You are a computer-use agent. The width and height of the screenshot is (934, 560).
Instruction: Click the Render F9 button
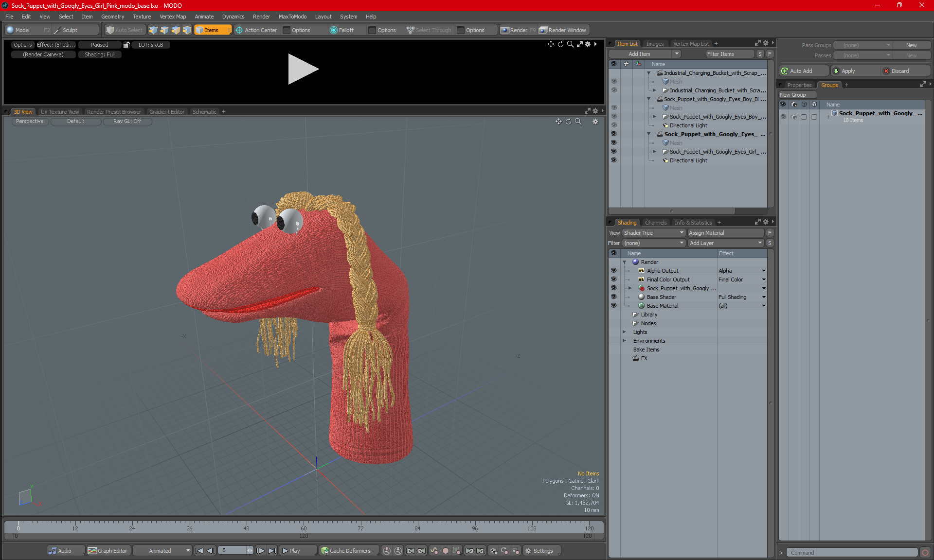tap(519, 30)
